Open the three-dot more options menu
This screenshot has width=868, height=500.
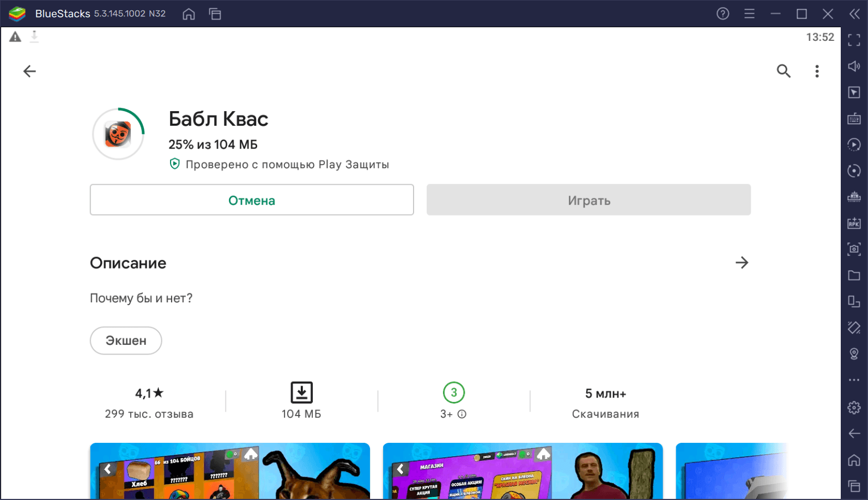pyautogui.click(x=817, y=71)
